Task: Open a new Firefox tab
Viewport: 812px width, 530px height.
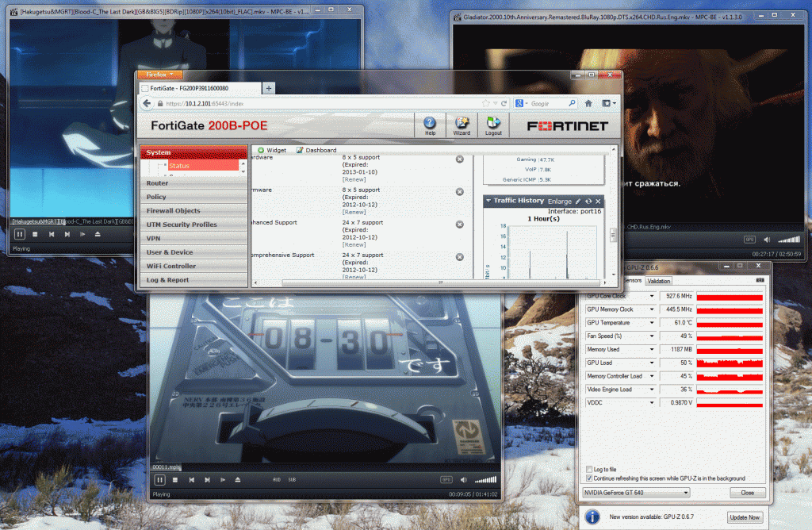Action: click(268, 89)
